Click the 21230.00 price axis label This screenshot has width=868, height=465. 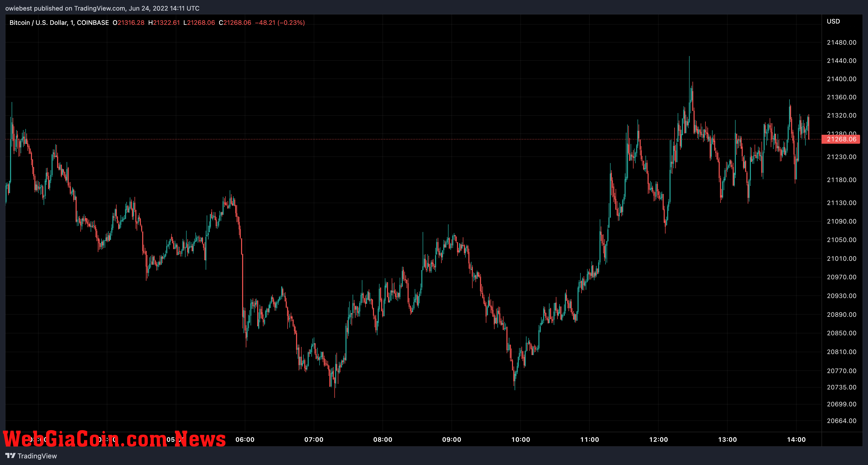click(841, 157)
